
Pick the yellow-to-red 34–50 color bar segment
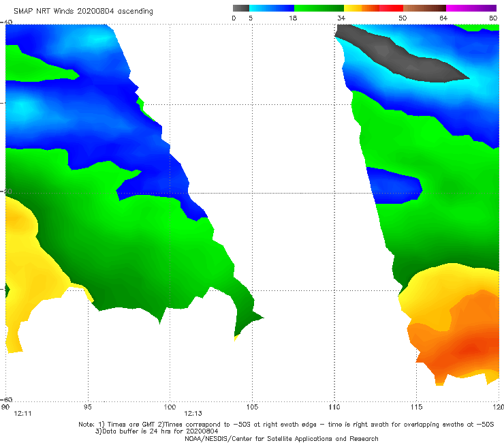pyautogui.click(x=373, y=8)
